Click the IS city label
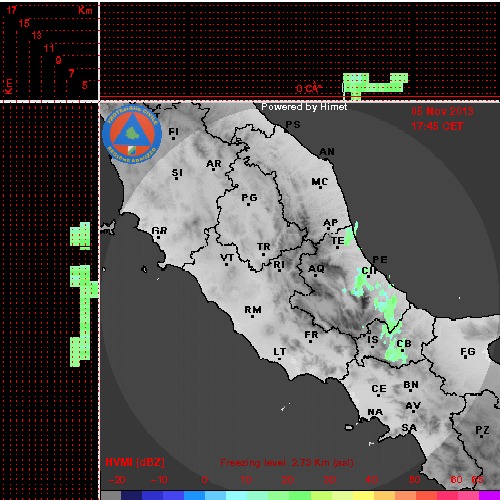This screenshot has width=500, height=500. [373, 339]
